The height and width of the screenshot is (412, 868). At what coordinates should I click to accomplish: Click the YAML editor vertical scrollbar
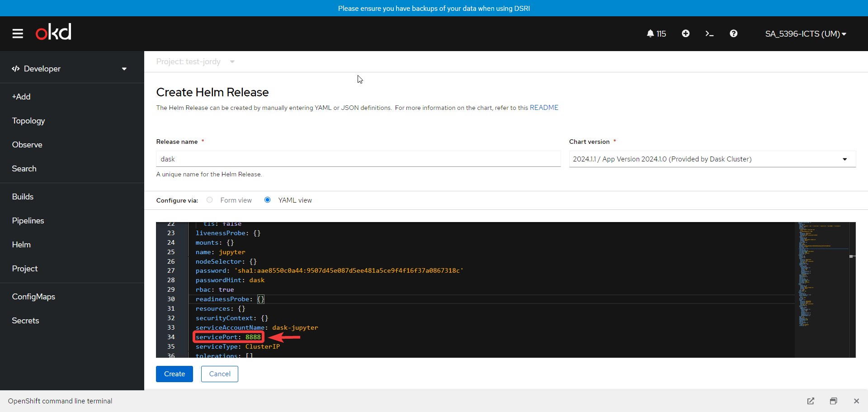(x=852, y=290)
